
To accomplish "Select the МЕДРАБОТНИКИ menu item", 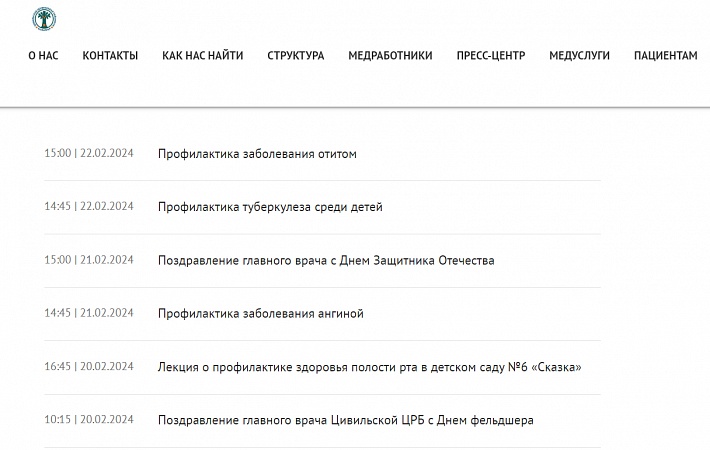I will pyautogui.click(x=390, y=56).
